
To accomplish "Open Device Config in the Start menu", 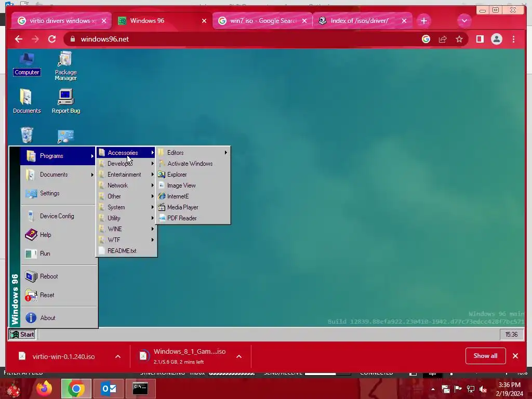I will [x=58, y=216].
